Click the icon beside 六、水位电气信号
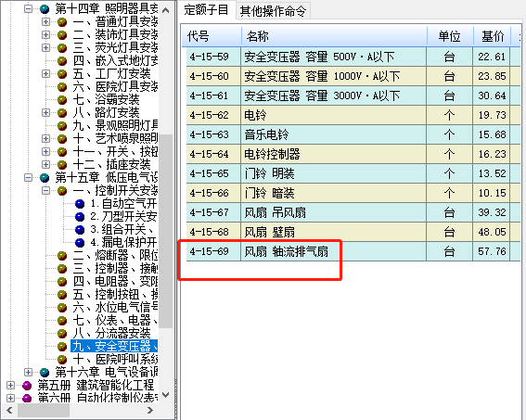The image size is (526, 420). point(62,308)
